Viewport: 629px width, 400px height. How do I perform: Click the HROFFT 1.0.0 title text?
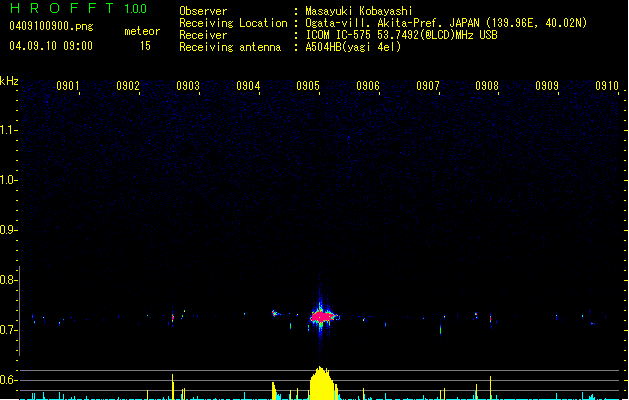point(79,8)
